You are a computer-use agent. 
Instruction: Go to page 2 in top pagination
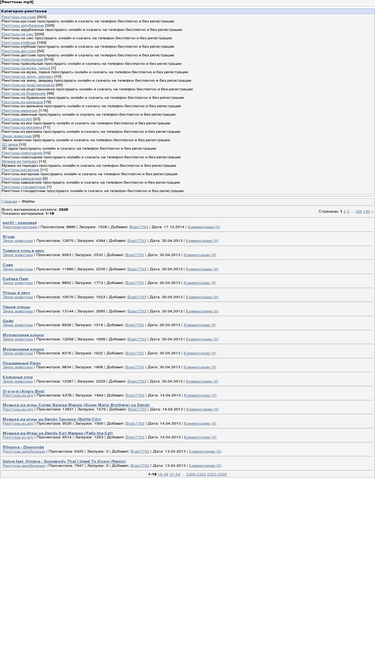pyautogui.click(x=345, y=211)
